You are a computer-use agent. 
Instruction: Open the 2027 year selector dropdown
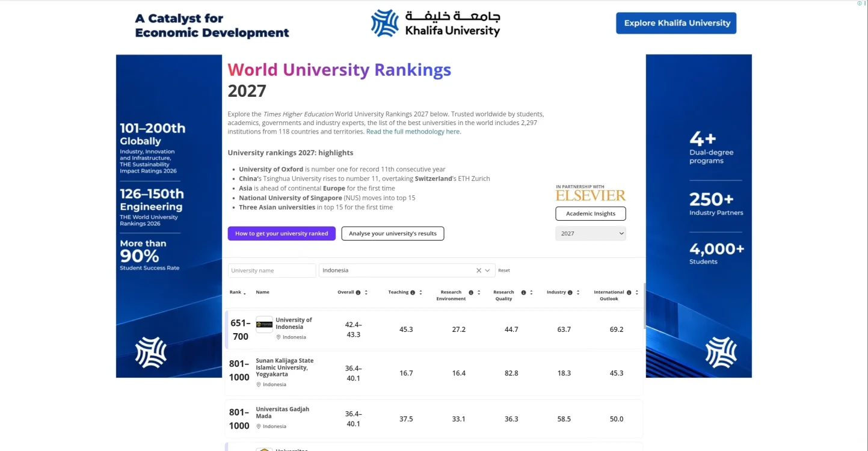591,233
